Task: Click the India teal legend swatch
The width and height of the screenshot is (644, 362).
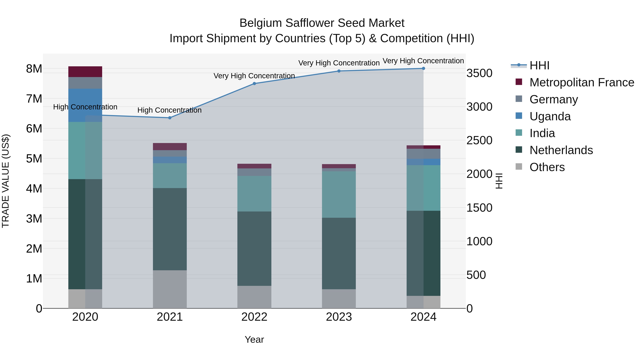Action: (519, 133)
